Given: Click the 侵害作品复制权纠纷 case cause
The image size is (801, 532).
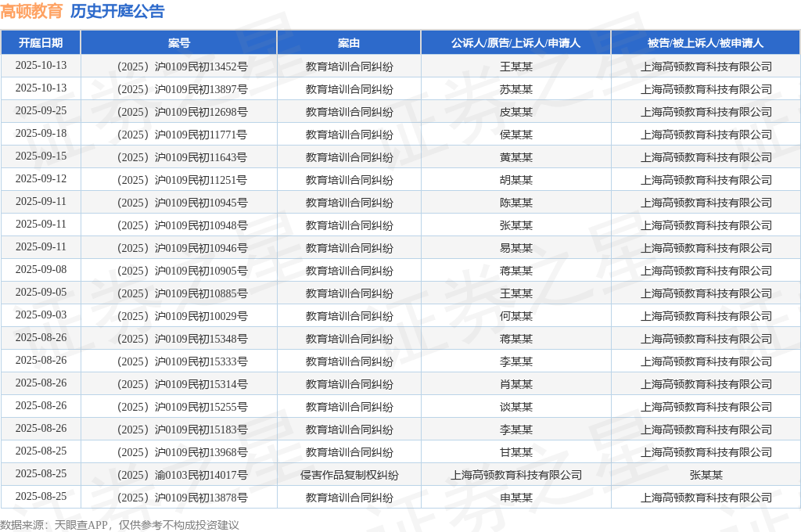Looking at the screenshot, I should point(350,475).
